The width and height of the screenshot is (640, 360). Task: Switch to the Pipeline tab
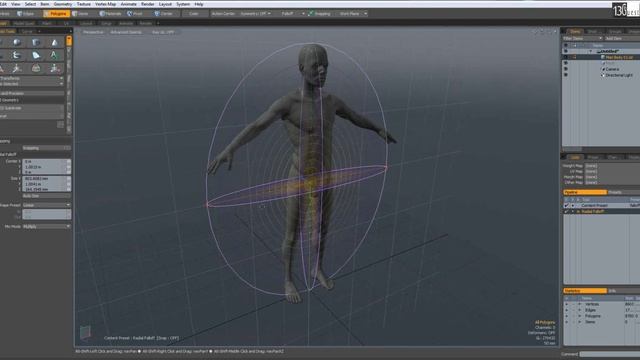point(585,192)
